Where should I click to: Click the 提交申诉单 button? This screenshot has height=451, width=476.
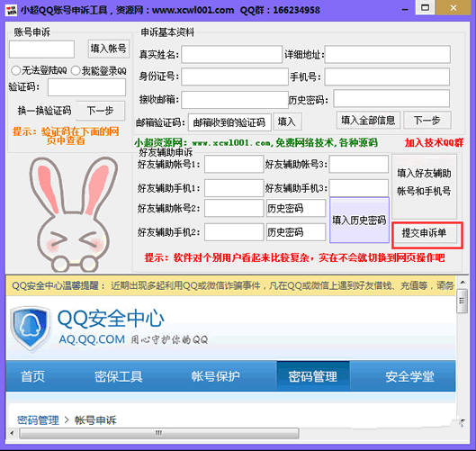(x=425, y=233)
